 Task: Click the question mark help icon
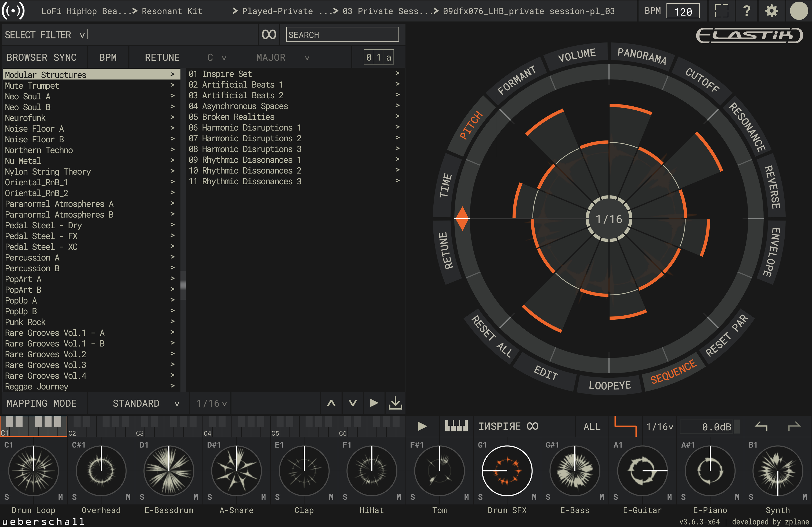(x=746, y=11)
